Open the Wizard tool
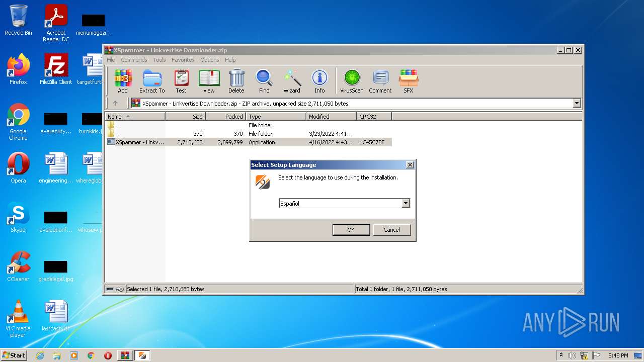The width and height of the screenshot is (644, 362). [292, 81]
